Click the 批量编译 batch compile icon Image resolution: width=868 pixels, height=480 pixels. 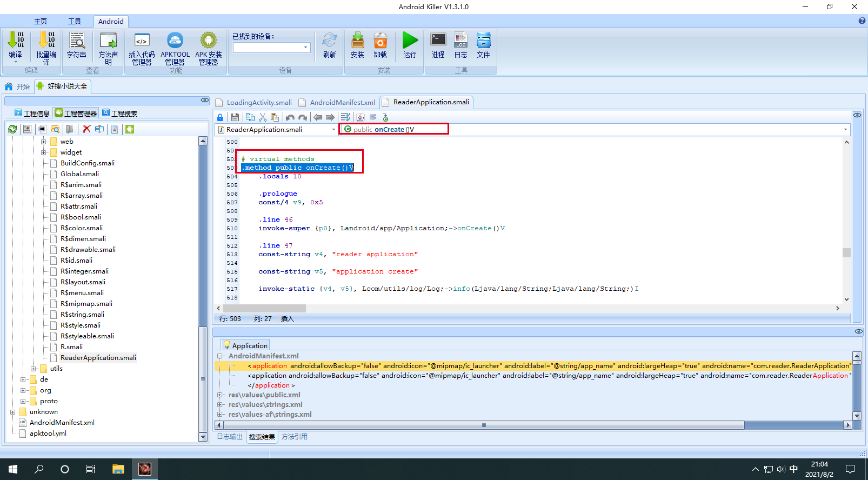(x=46, y=41)
